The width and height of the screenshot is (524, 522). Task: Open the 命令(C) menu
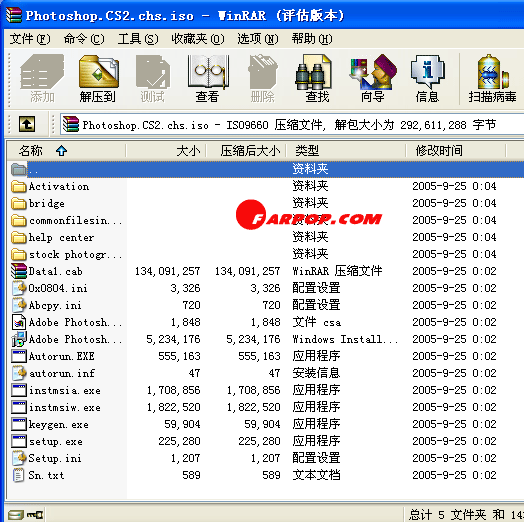click(84, 39)
